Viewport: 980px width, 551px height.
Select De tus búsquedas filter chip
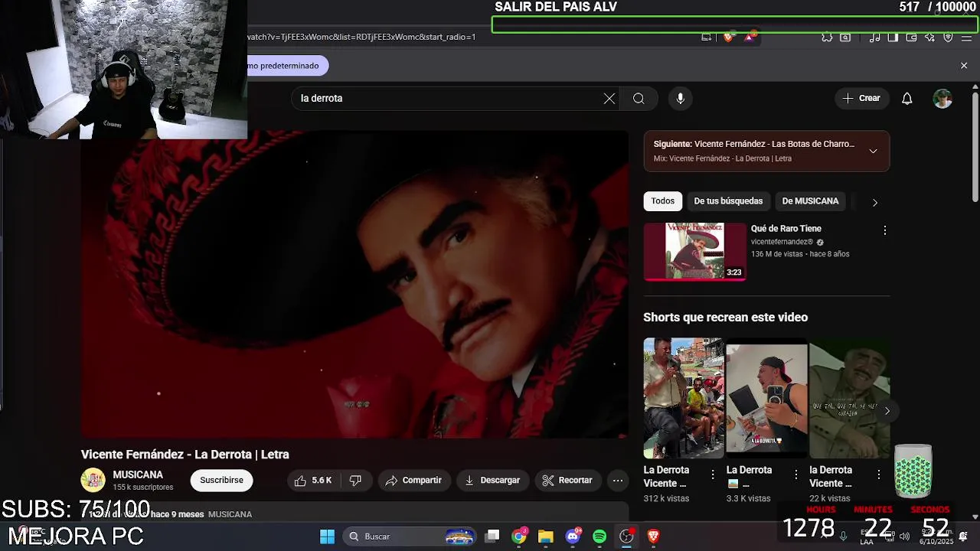pos(728,201)
